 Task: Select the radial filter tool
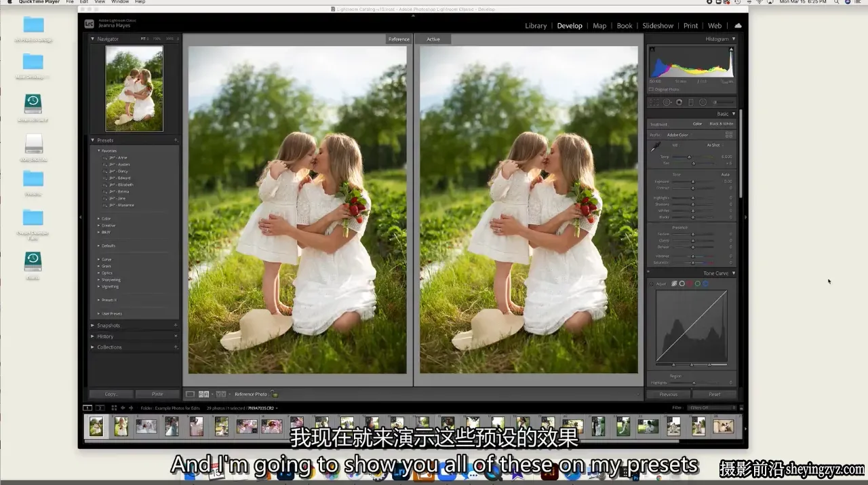pyautogui.click(x=703, y=102)
